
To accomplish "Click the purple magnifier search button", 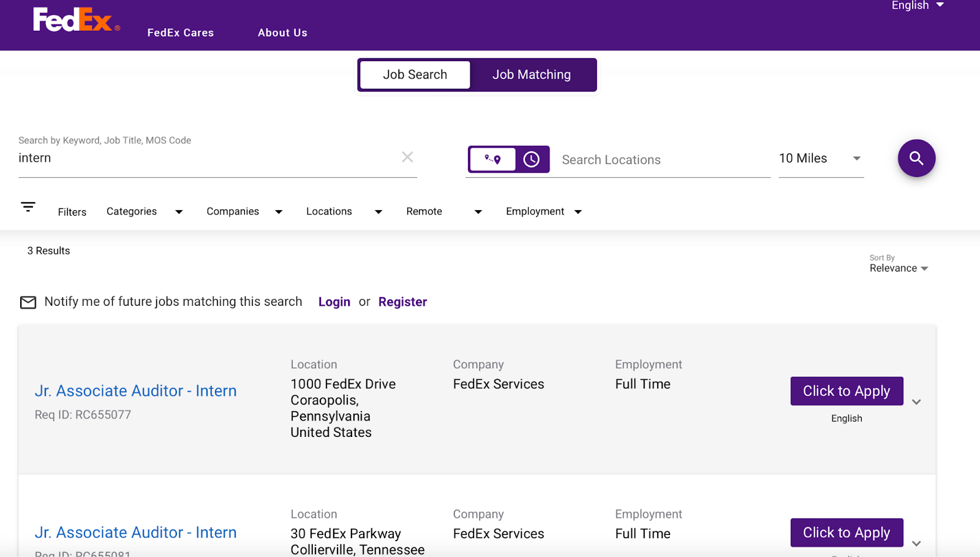I will tap(916, 158).
